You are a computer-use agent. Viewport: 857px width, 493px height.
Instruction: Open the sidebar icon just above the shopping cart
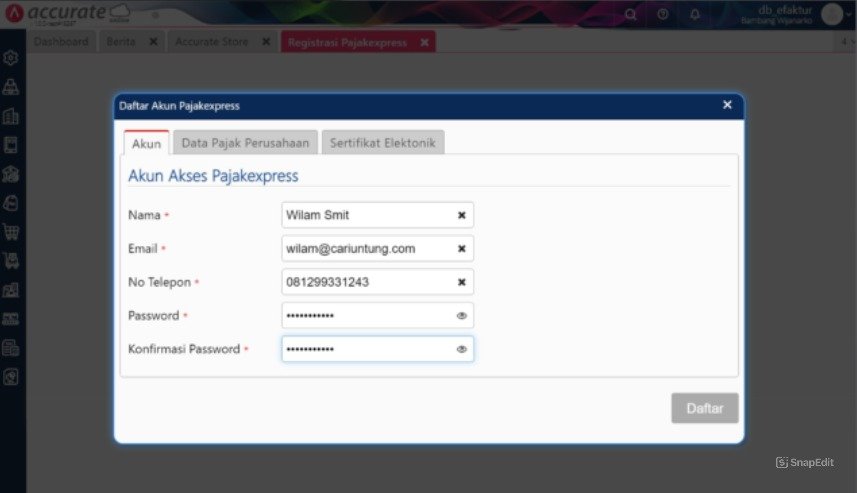pyautogui.click(x=11, y=203)
